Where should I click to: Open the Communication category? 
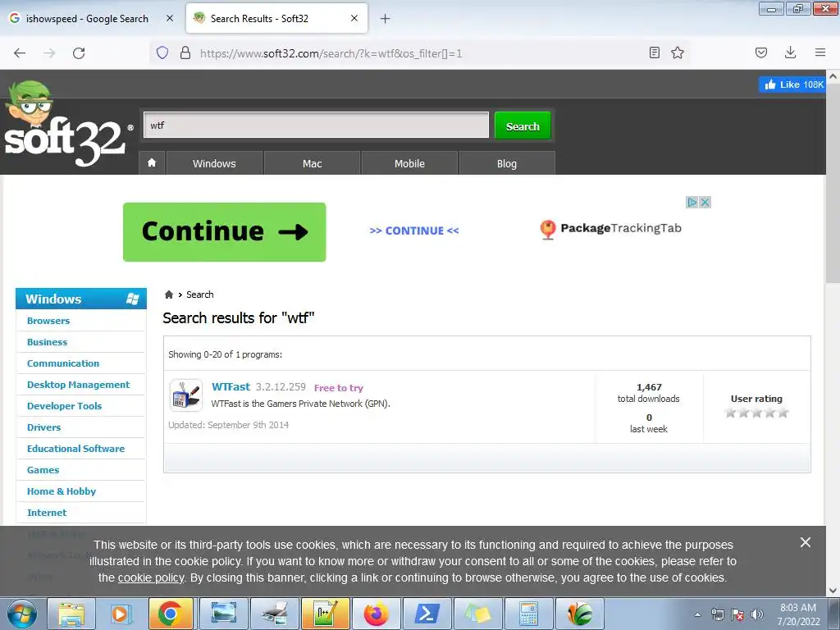coord(63,363)
